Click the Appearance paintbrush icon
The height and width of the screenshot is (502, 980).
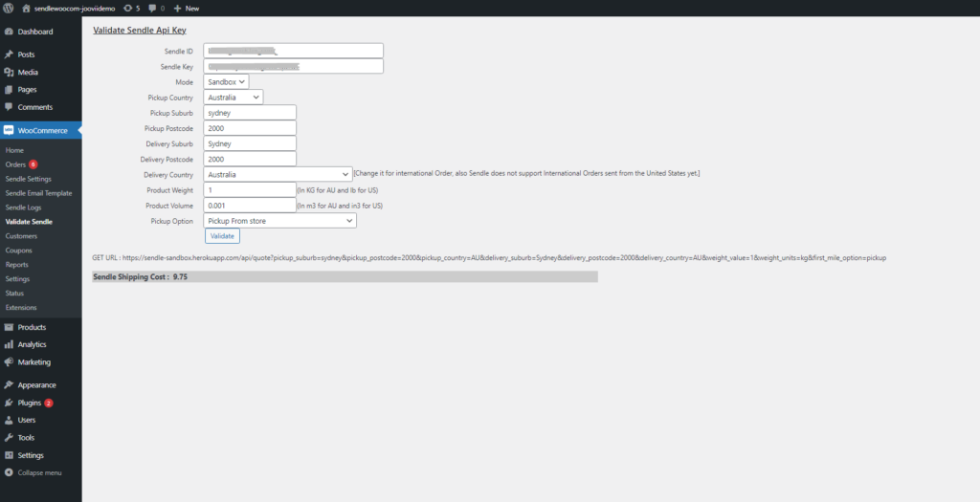[x=9, y=384]
